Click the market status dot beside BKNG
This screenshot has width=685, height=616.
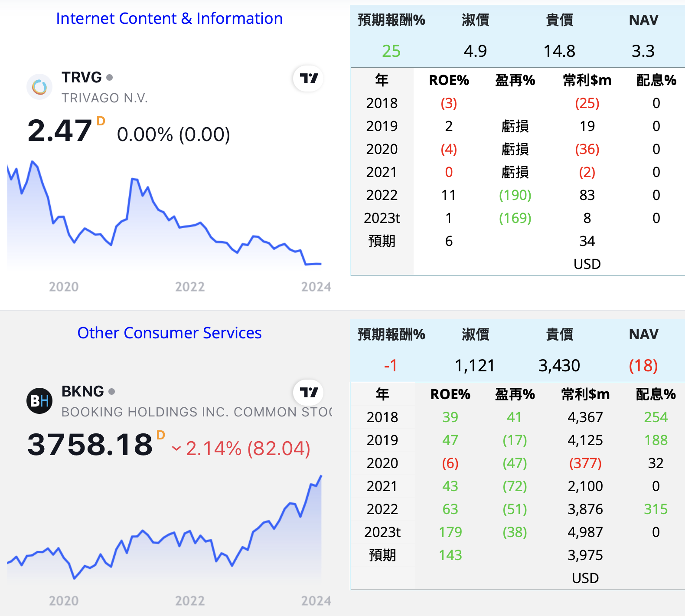pos(112,392)
